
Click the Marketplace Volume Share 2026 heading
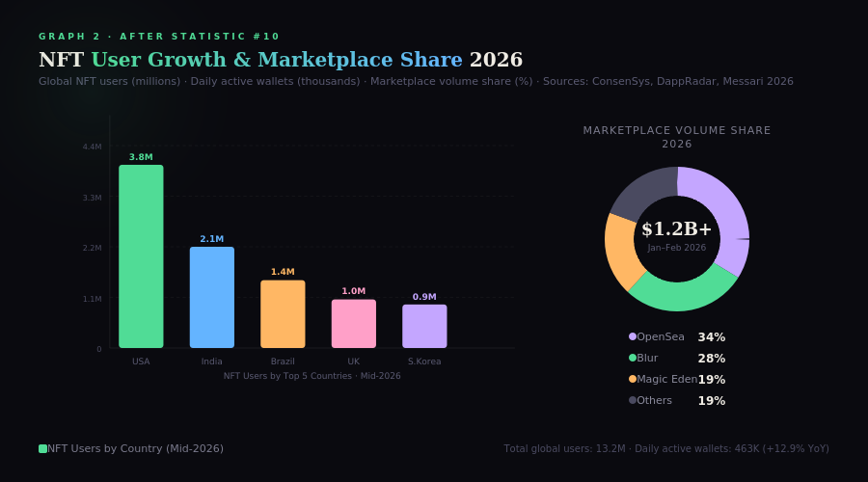[x=677, y=137]
